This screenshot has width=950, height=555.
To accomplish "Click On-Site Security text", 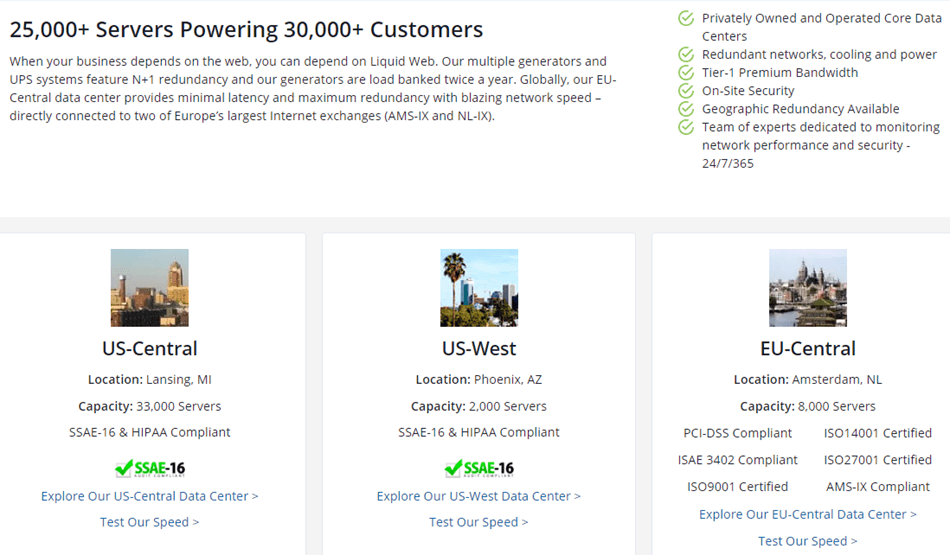I will tap(748, 91).
